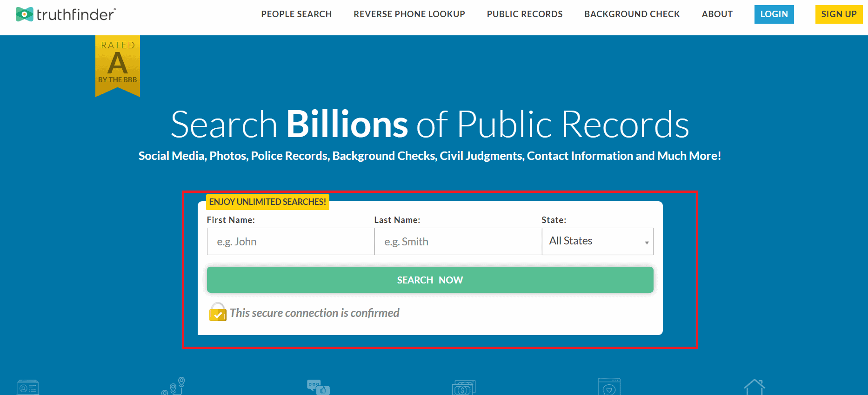Go to Reverse Phone Lookup

click(409, 14)
